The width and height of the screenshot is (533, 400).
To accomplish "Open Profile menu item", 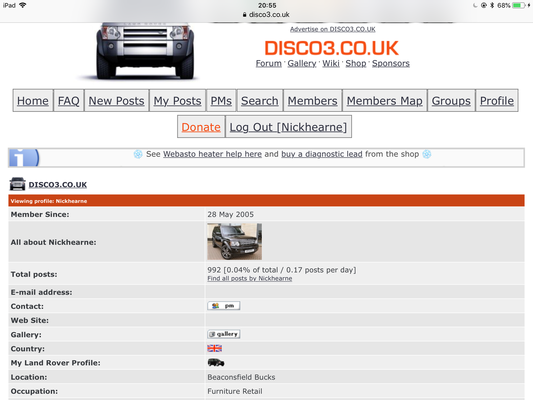I will 497,101.
